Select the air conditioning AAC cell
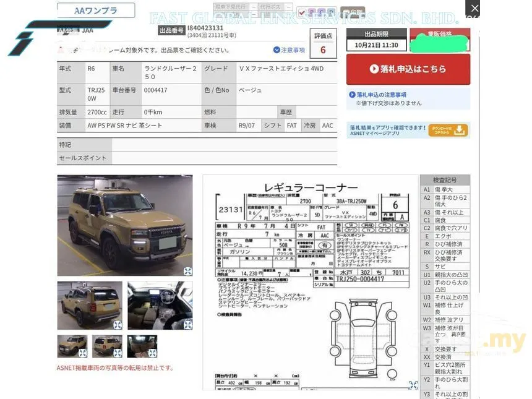Screen dimensions: 532x399 coord(328,126)
